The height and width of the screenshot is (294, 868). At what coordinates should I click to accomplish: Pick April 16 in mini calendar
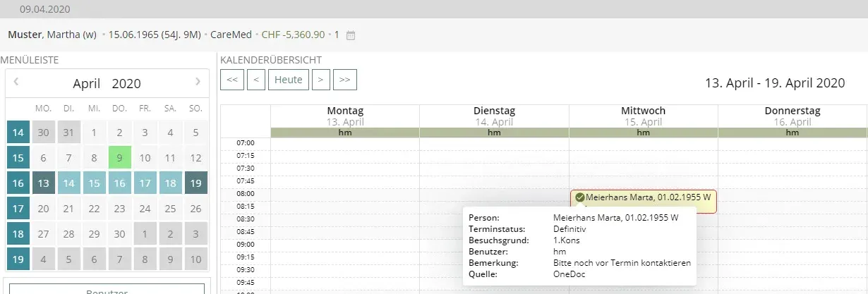120,183
